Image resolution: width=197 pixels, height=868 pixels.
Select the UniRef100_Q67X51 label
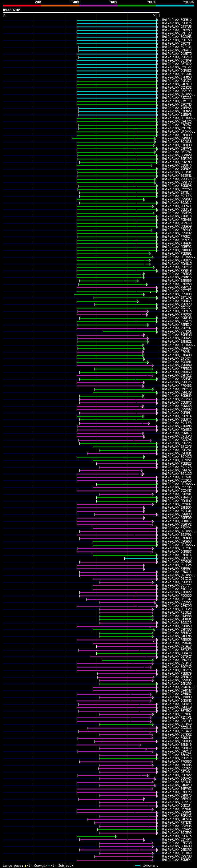point(176,460)
